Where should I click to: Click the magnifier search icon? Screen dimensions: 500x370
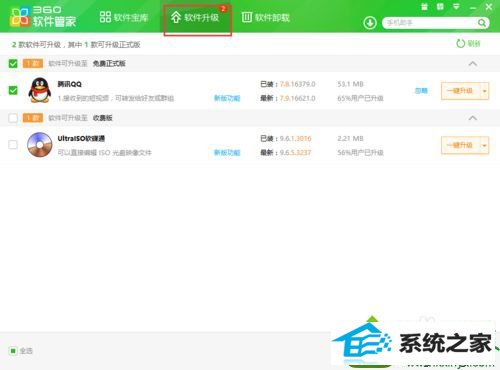tap(482, 23)
